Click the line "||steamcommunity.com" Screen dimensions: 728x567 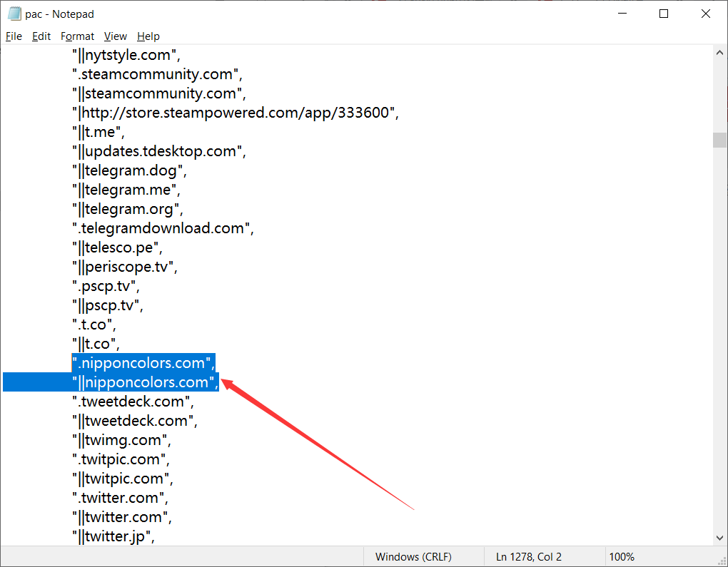pyautogui.click(x=158, y=93)
